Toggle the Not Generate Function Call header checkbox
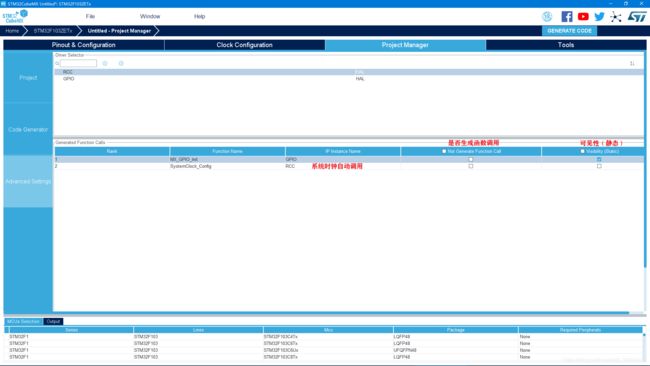The width and height of the screenshot is (650, 366). 444,151
